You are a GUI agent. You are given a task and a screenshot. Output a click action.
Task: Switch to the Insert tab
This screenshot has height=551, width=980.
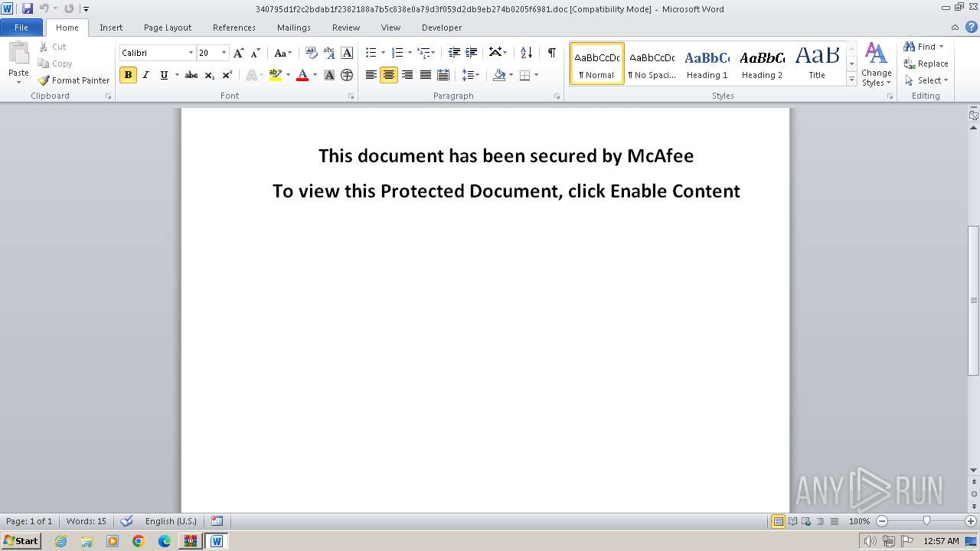pyautogui.click(x=111, y=27)
